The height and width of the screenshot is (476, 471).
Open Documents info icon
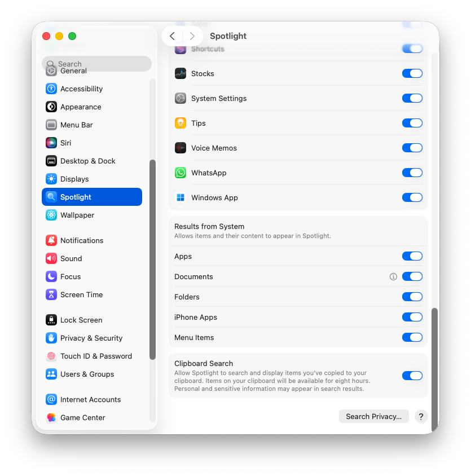(393, 276)
